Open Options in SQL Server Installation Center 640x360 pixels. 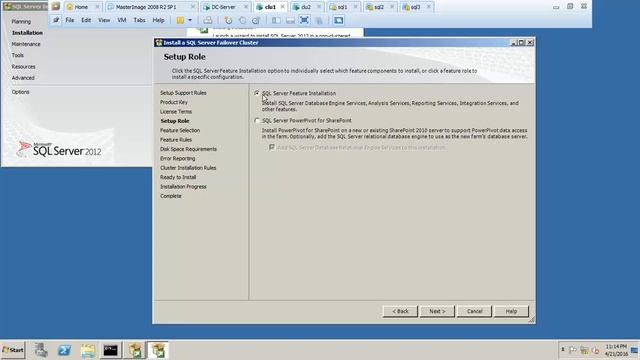click(20, 92)
